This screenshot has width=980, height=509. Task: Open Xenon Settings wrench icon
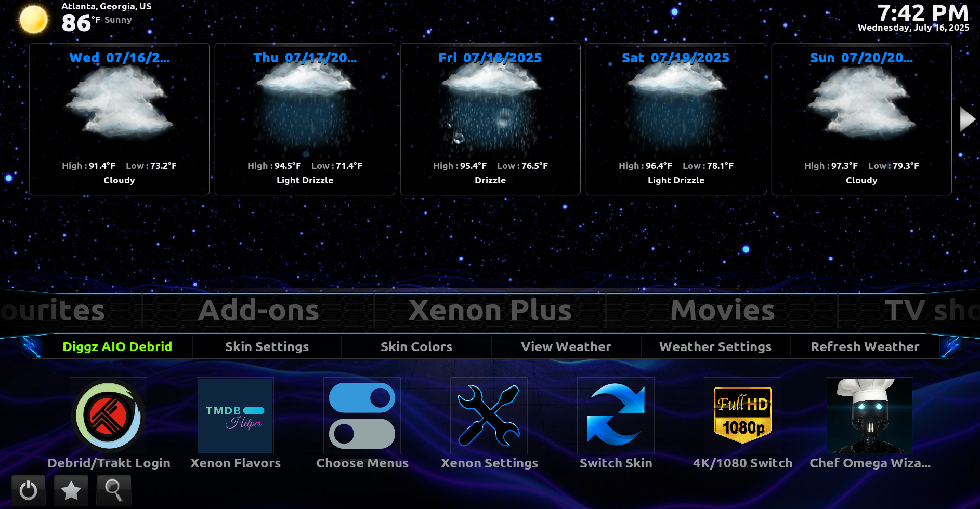489,416
